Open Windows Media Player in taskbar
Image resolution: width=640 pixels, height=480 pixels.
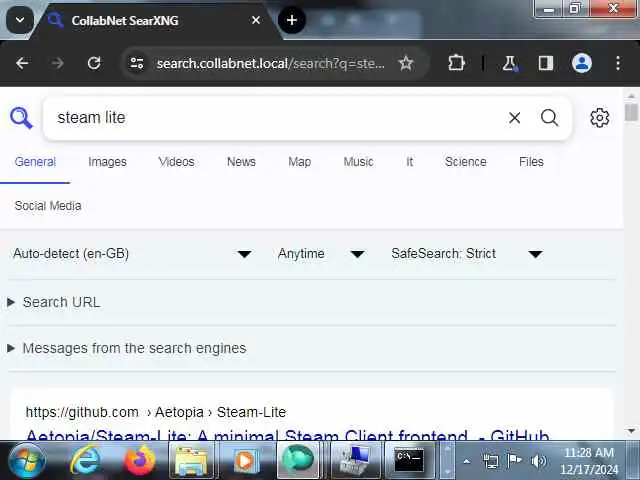[x=245, y=460]
